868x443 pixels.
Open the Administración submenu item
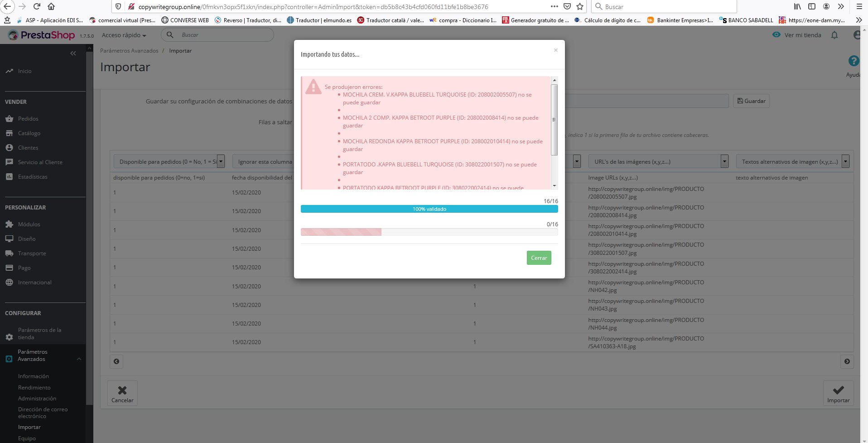pyautogui.click(x=37, y=399)
